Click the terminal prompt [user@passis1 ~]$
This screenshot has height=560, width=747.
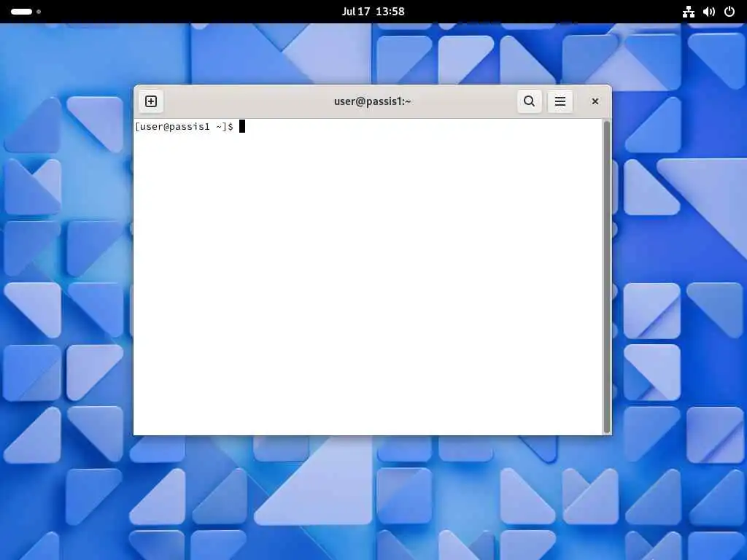[x=185, y=127]
